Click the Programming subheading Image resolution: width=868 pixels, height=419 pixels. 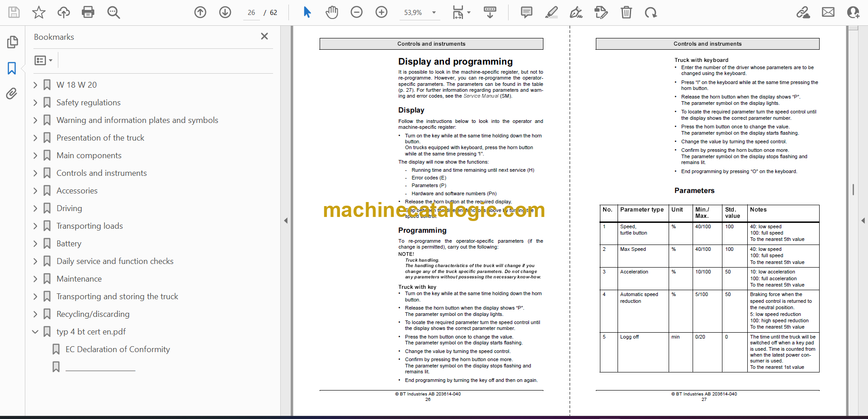(422, 231)
